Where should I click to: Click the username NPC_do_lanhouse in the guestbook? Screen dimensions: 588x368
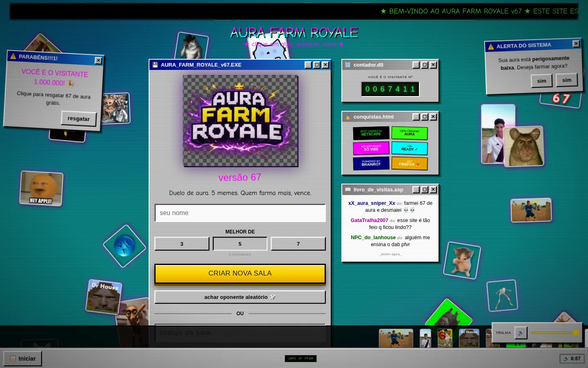(373, 238)
